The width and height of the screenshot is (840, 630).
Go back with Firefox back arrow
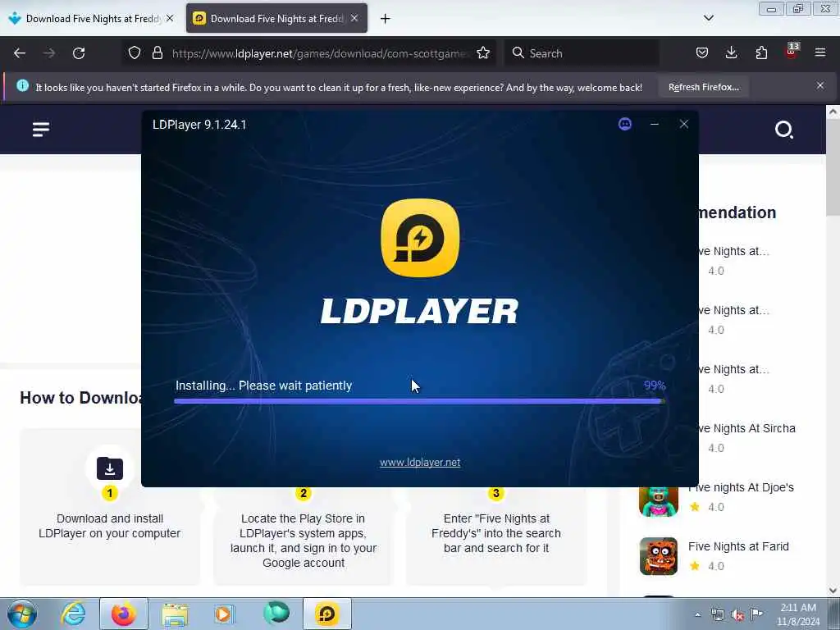coord(20,53)
